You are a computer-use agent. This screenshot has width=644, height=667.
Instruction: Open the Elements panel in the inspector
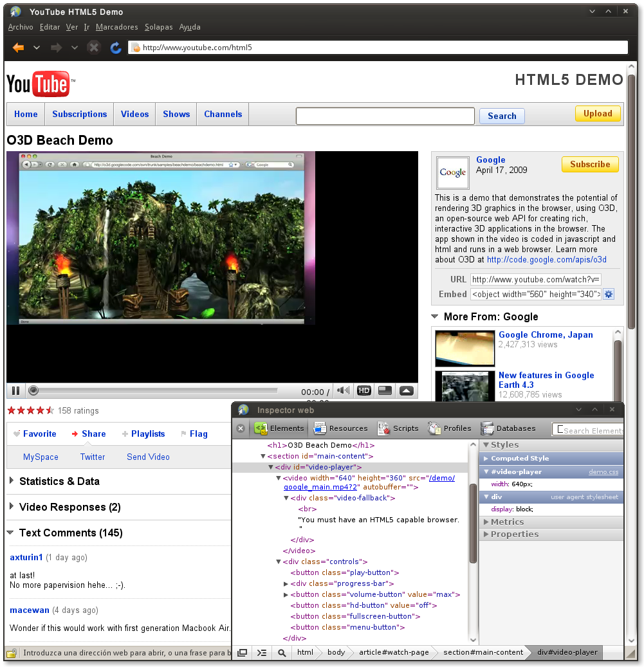coord(279,428)
